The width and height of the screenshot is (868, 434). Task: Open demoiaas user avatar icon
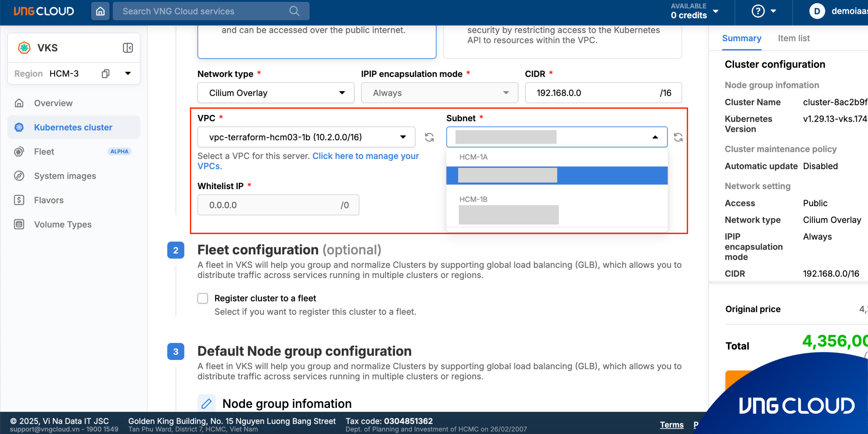click(x=817, y=11)
